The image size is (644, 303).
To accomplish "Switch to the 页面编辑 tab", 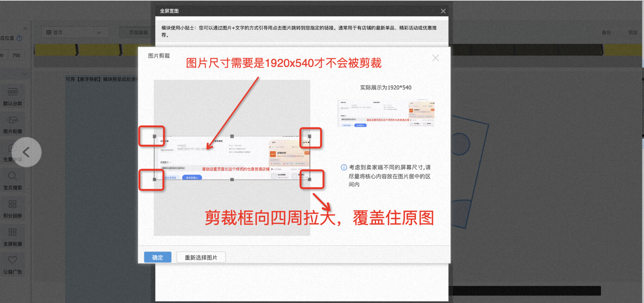I will pyautogui.click(x=138, y=33).
